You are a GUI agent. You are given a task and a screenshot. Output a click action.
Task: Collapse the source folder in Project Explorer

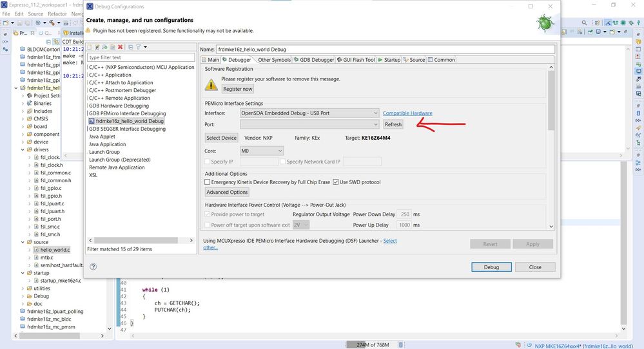click(x=23, y=242)
